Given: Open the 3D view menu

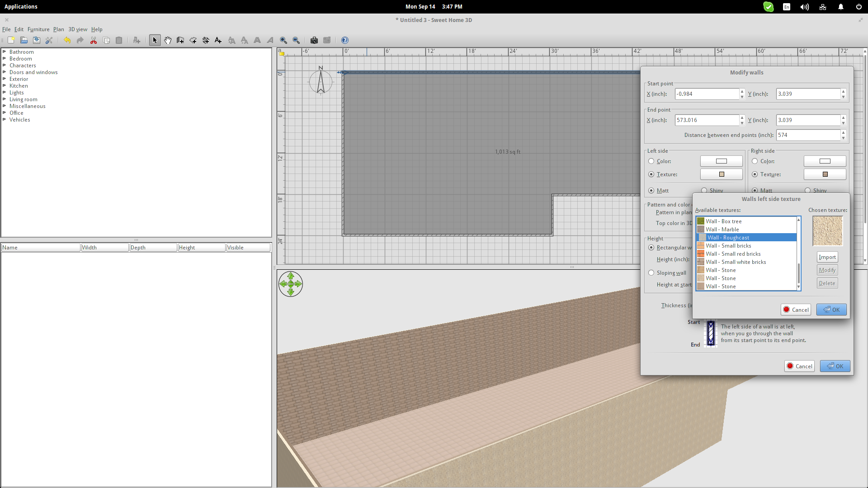Looking at the screenshot, I should pyautogui.click(x=78, y=29).
